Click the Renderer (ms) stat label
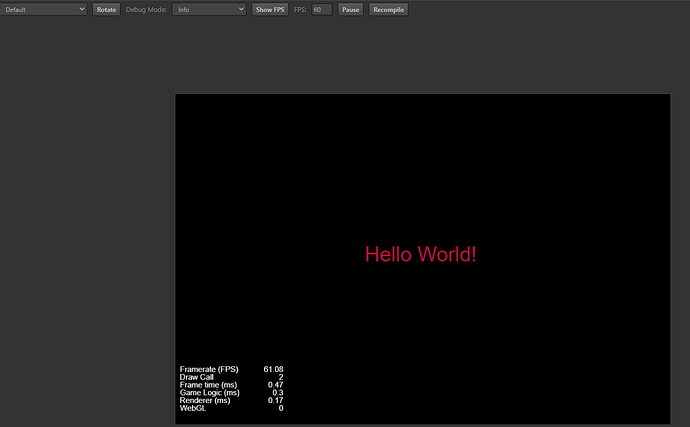This screenshot has width=690, height=427. point(205,400)
